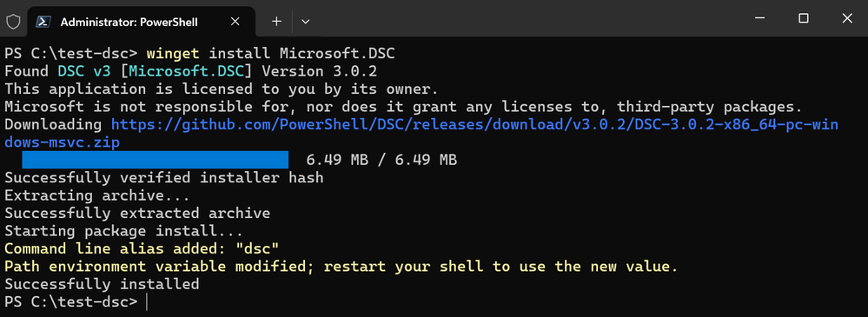Open the GitHub DSC download link

[474, 124]
